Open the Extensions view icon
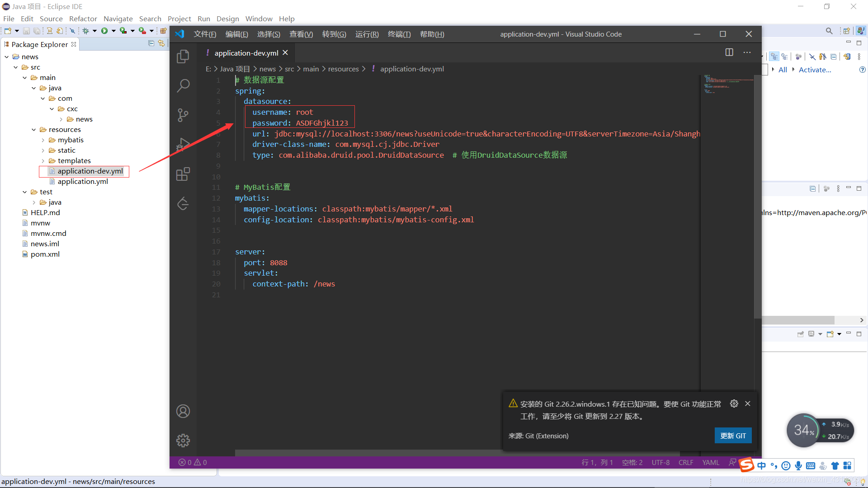This screenshot has height=488, width=868. 183,174
